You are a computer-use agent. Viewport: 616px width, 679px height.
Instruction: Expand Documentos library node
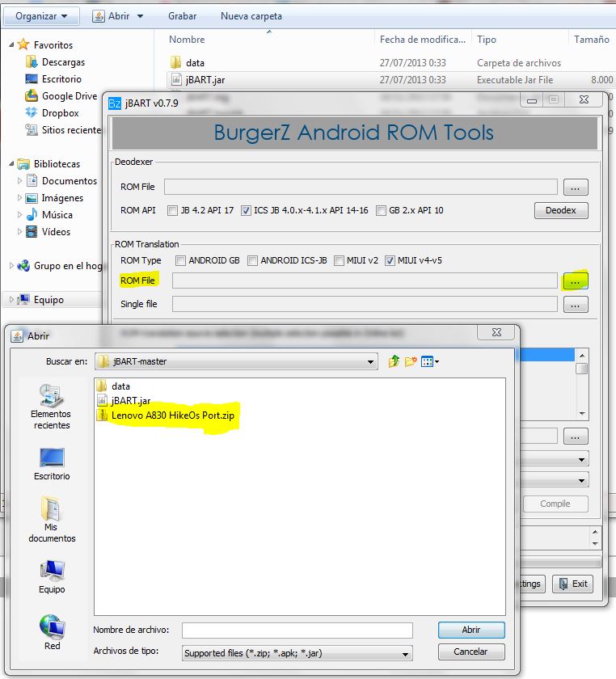click(x=19, y=180)
